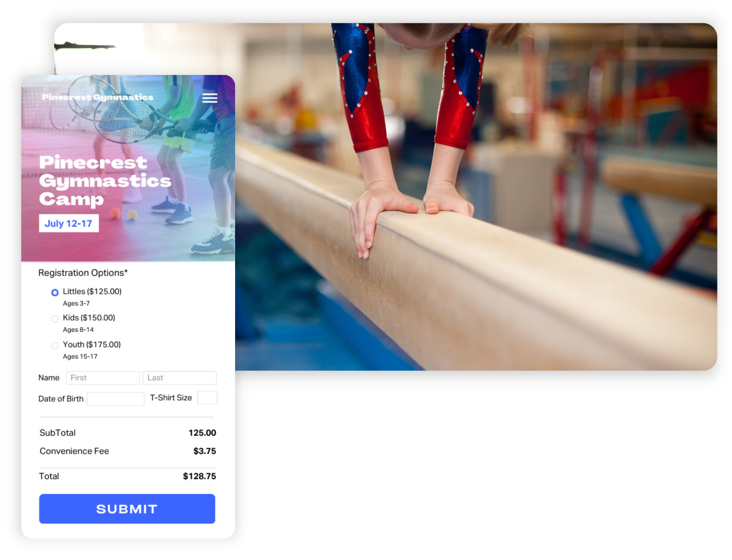Click the tennis kids banner image
This screenshot has width=732, height=560.
pos(128,168)
